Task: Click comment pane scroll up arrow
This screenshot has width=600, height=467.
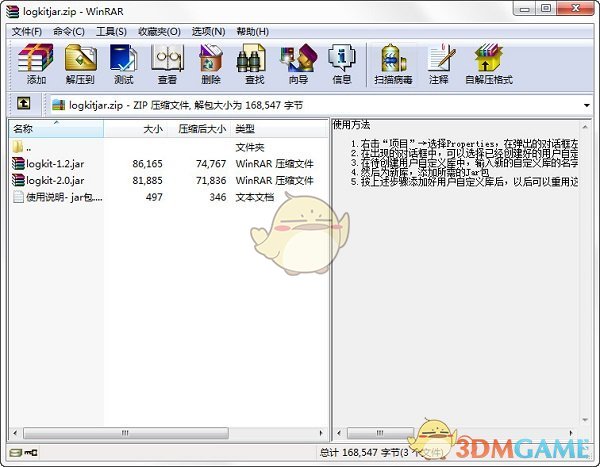Action: point(585,126)
